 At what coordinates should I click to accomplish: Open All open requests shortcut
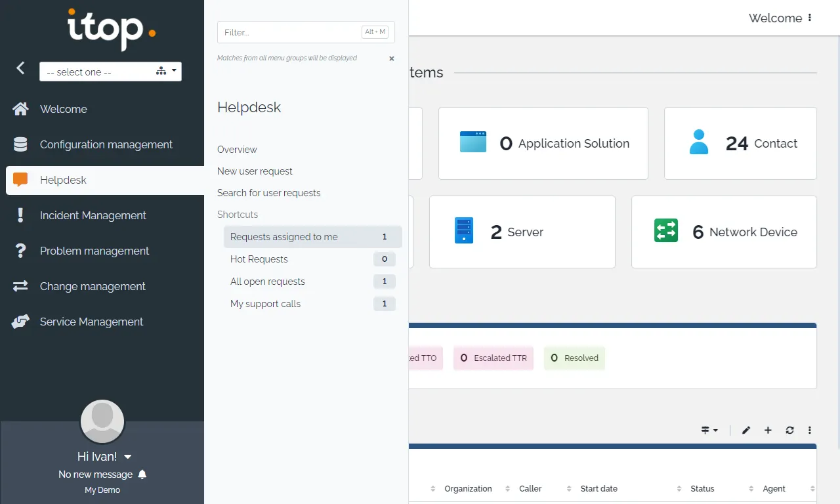[312, 282]
